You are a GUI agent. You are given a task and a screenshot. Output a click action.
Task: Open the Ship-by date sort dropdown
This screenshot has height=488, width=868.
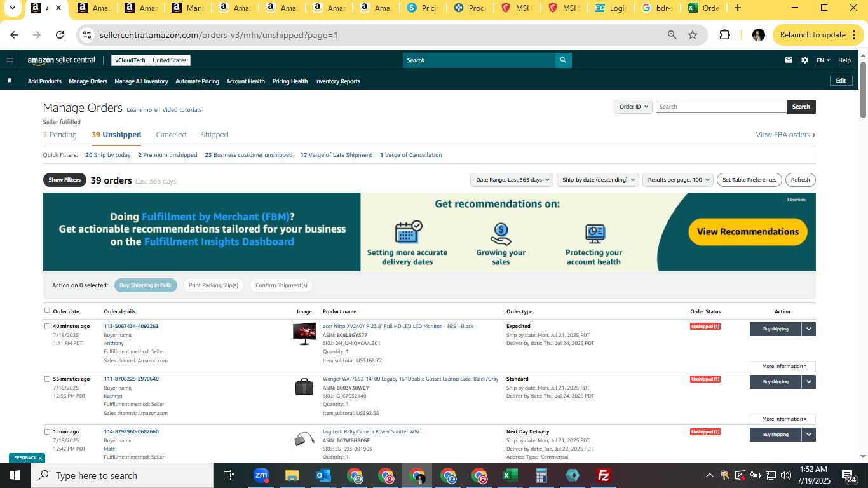coord(599,180)
